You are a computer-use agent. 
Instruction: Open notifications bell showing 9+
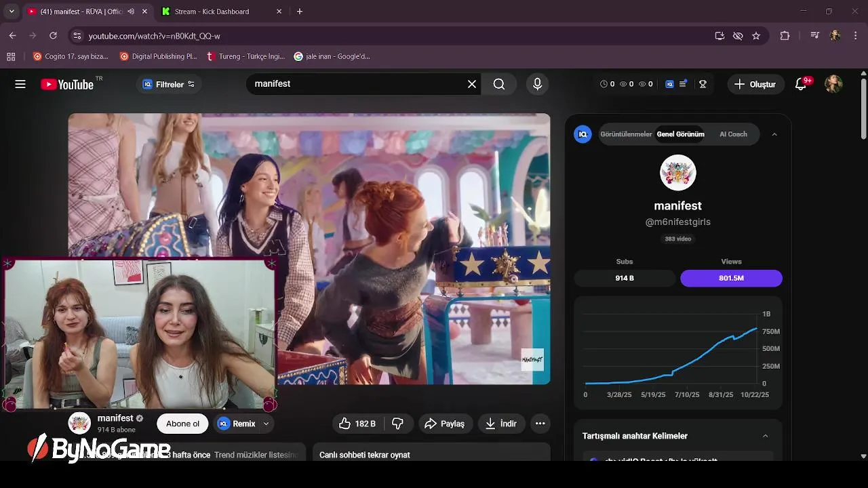coord(801,84)
